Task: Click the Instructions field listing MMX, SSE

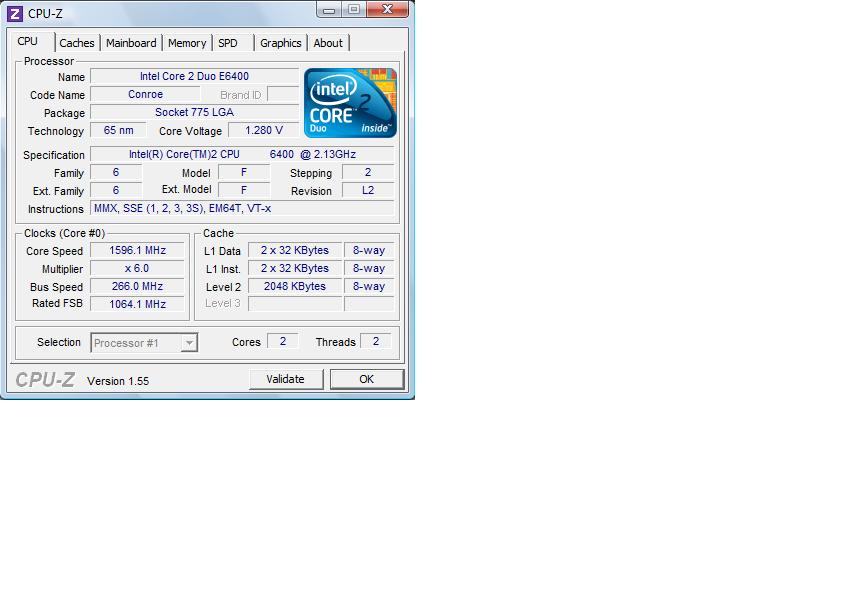Action: 242,208
